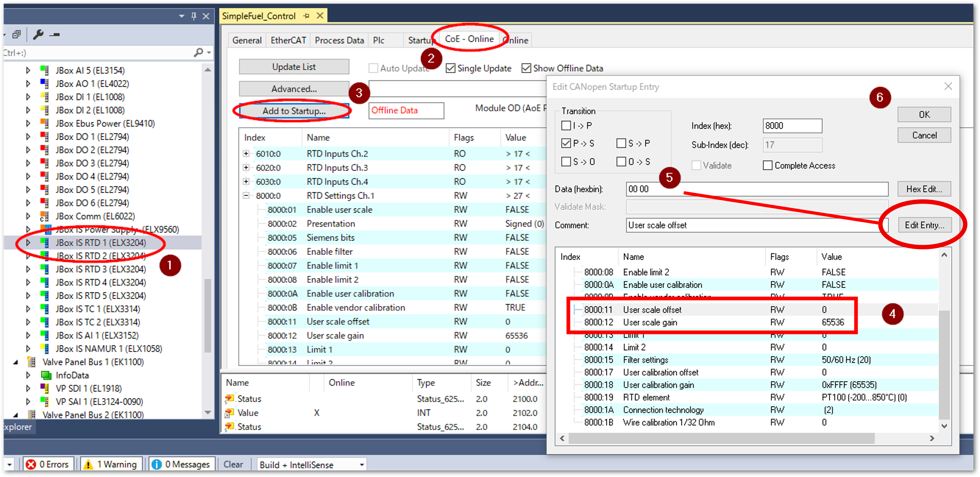980x477 pixels.
Task: Click the JBox AO 1 (EL4022) terminal icon
Action: pos(45,84)
